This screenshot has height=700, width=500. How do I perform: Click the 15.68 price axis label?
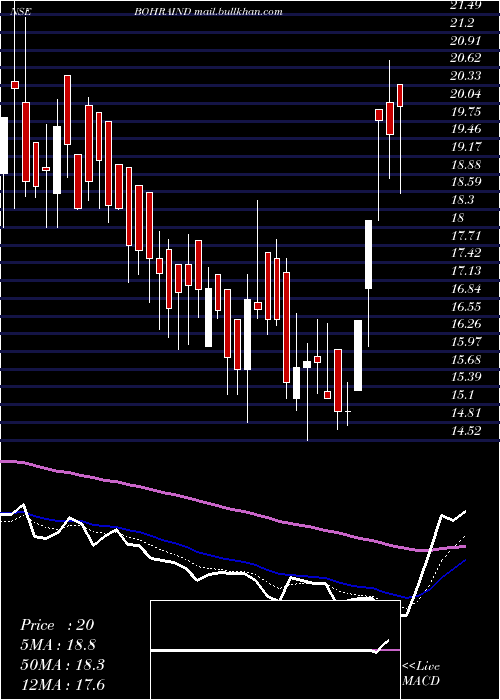click(x=465, y=359)
